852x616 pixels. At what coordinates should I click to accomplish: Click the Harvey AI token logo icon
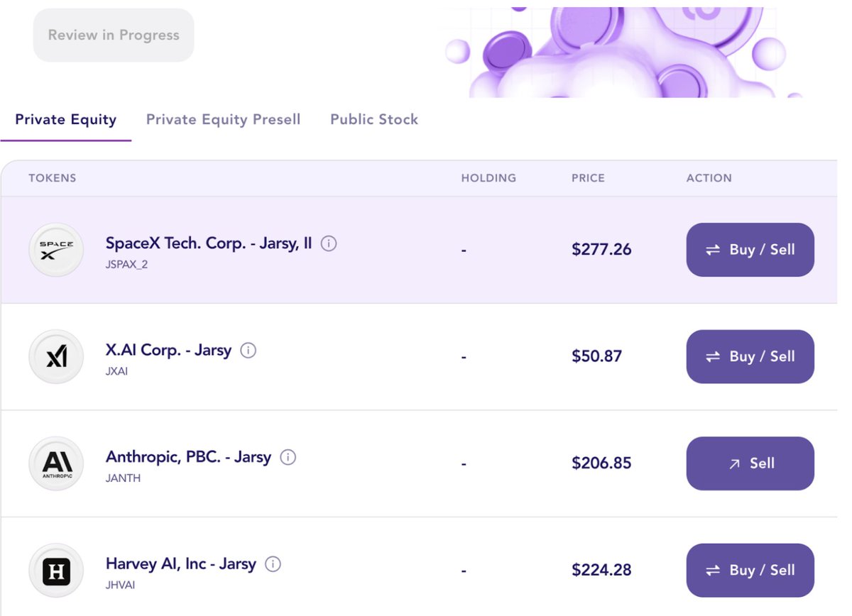56,571
